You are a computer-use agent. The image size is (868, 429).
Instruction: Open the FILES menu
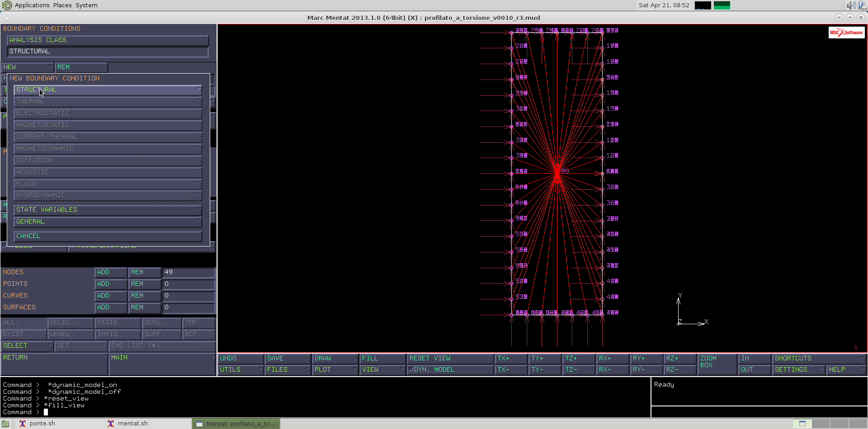tap(288, 370)
